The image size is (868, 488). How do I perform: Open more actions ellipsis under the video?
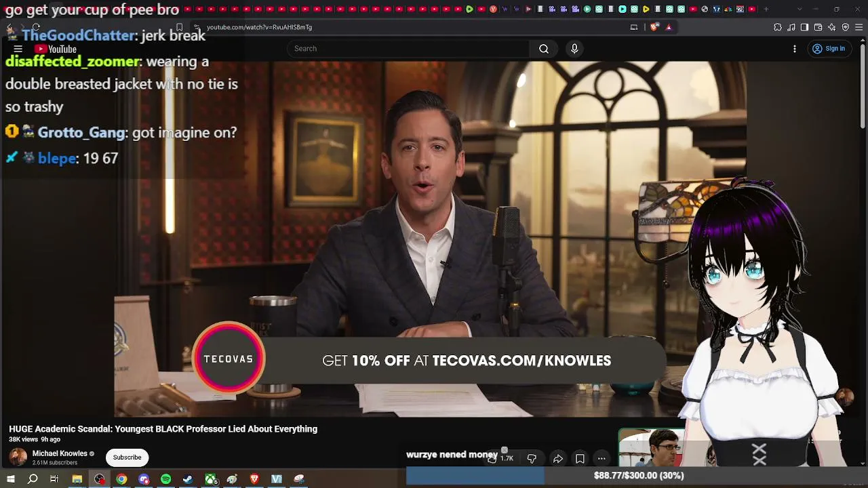point(601,459)
